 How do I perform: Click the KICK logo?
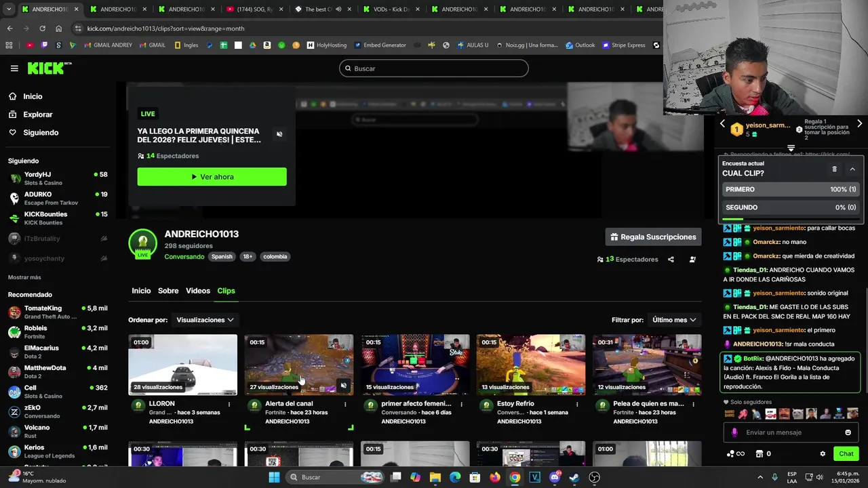49,68
